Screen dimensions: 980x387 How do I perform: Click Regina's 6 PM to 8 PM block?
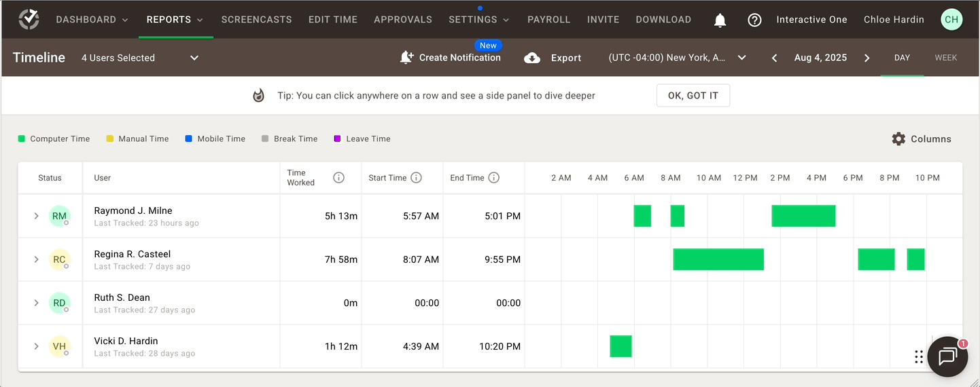876,259
